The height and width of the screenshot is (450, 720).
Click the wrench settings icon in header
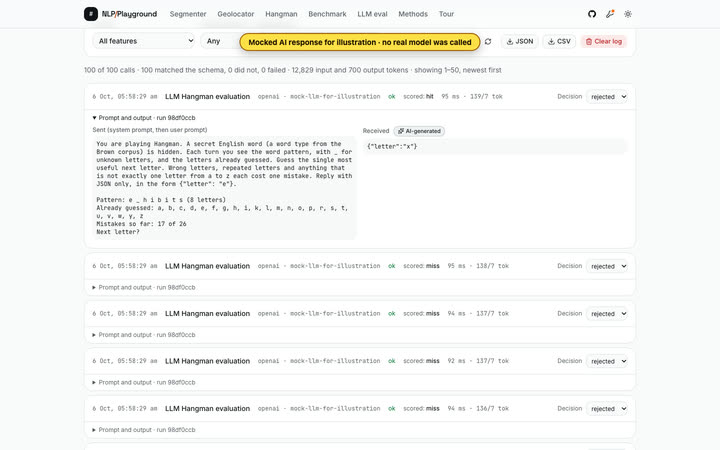coord(610,14)
